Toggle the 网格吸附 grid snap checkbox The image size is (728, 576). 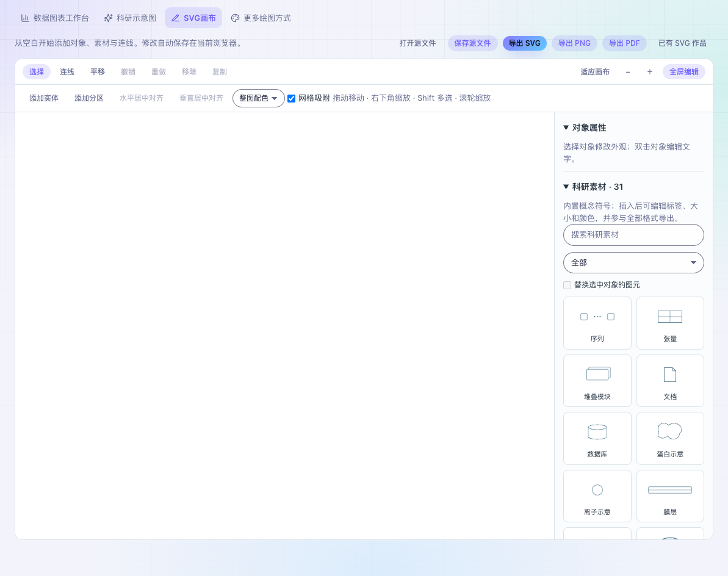tap(292, 98)
